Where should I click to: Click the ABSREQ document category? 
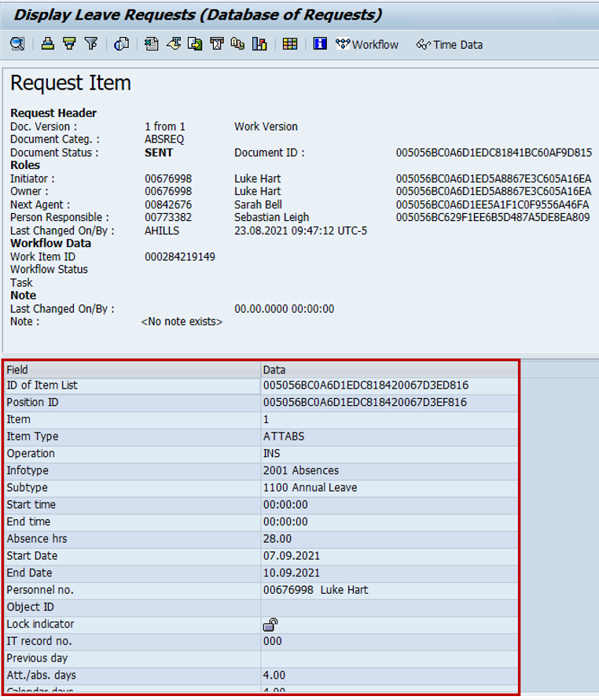pos(164,139)
